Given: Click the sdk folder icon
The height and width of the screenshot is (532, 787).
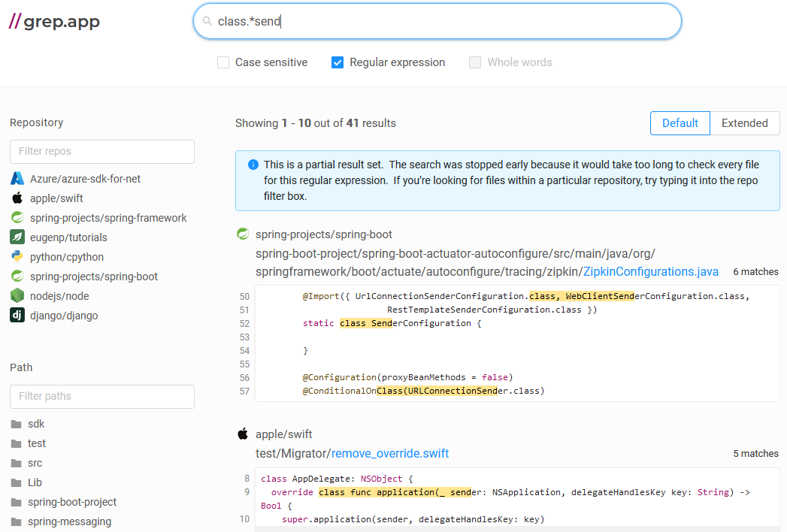Looking at the screenshot, I should click(x=16, y=424).
